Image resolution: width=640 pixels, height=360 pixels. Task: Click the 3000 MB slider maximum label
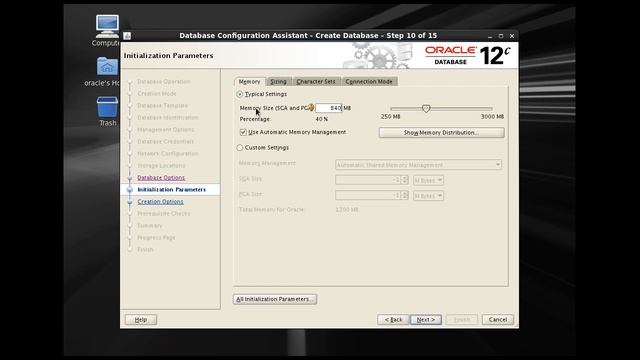point(492,117)
